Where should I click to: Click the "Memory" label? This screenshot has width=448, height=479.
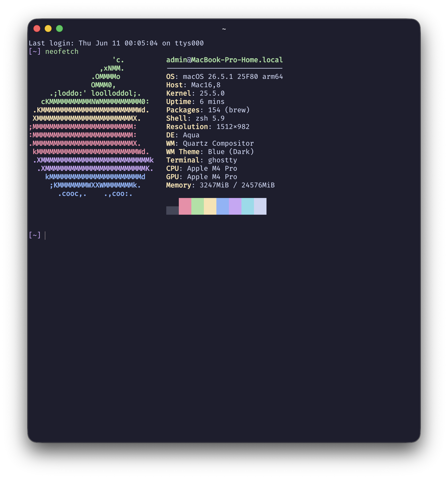179,185
